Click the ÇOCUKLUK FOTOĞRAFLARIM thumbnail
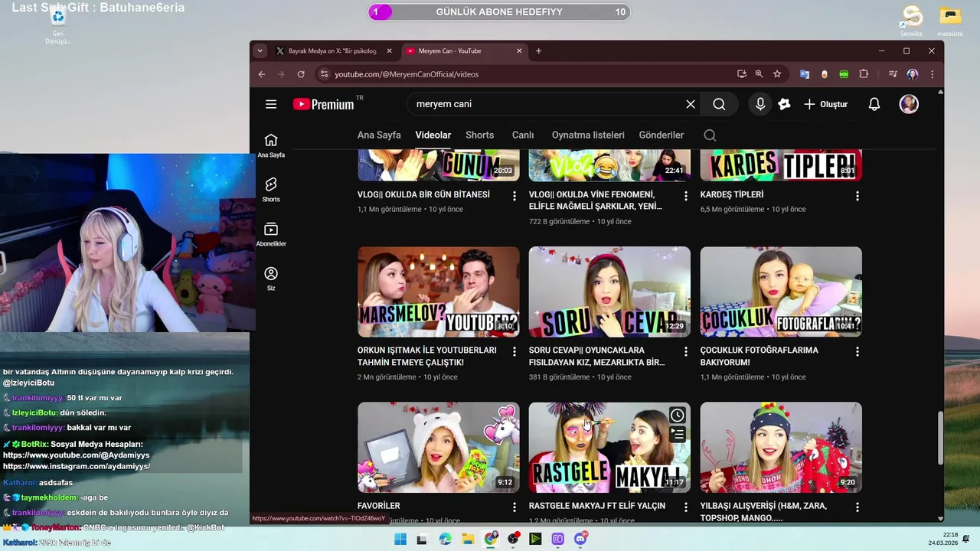The width and height of the screenshot is (980, 551). (781, 292)
